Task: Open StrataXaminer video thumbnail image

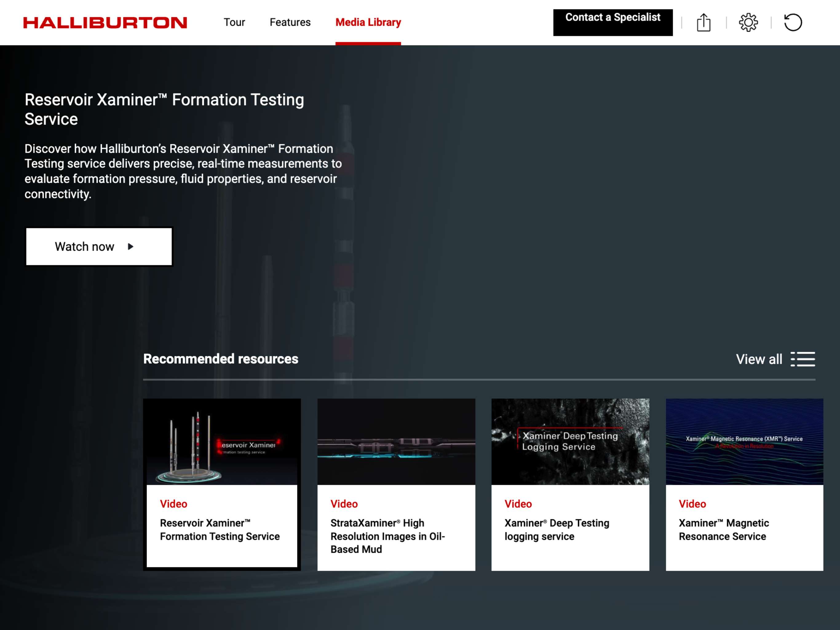Action: [396, 441]
